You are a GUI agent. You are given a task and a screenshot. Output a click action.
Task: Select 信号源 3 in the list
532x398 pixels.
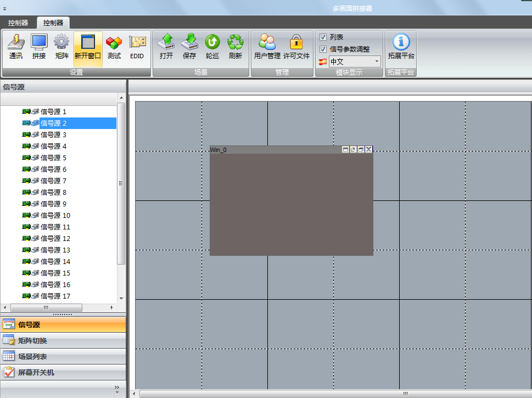[53, 134]
